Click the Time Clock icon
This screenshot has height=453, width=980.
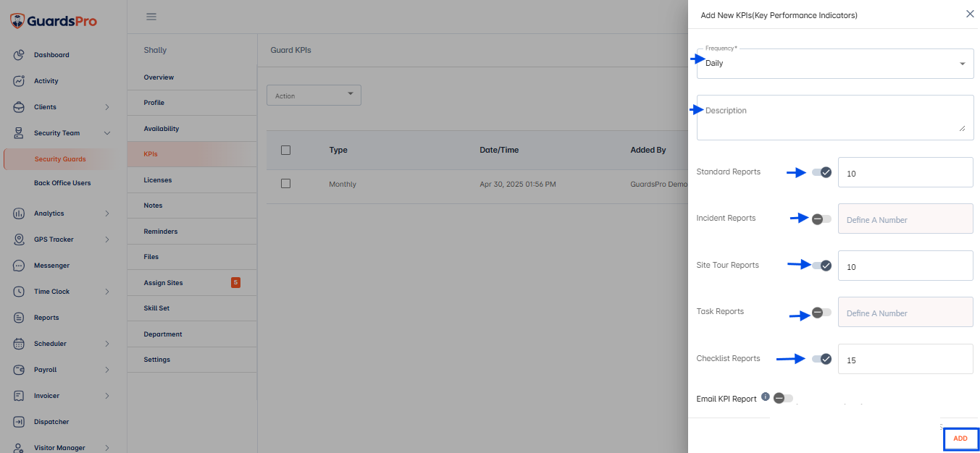pyautogui.click(x=20, y=292)
